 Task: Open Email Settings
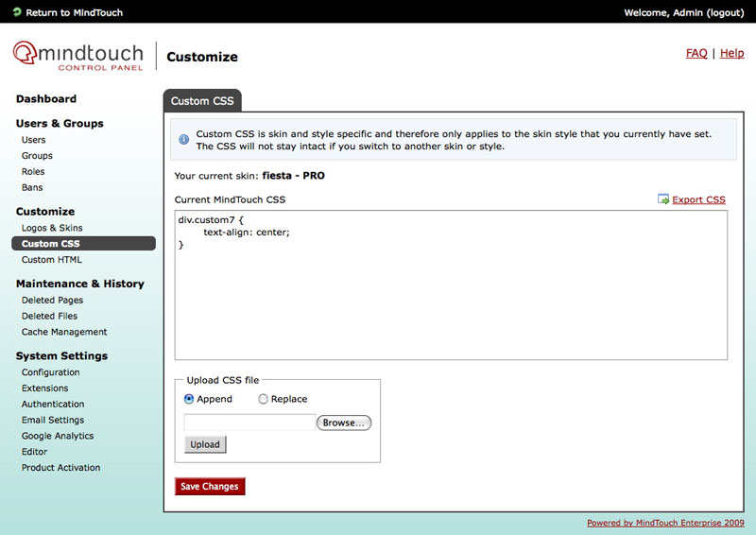click(x=53, y=421)
